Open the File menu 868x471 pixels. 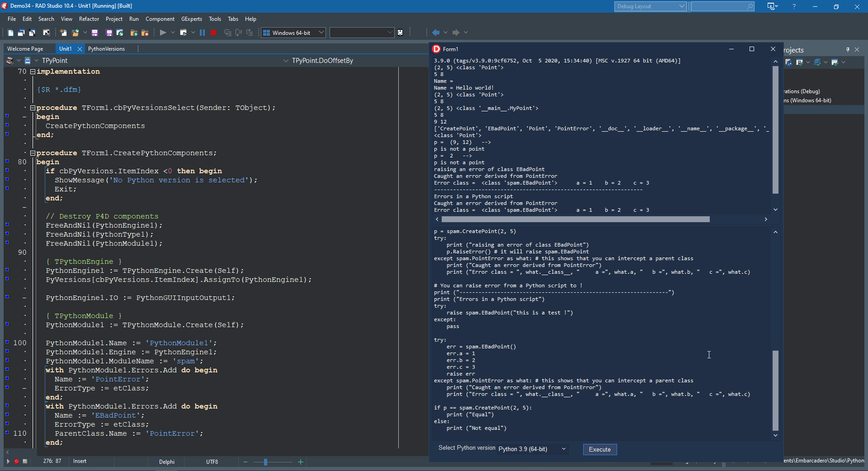coord(12,19)
